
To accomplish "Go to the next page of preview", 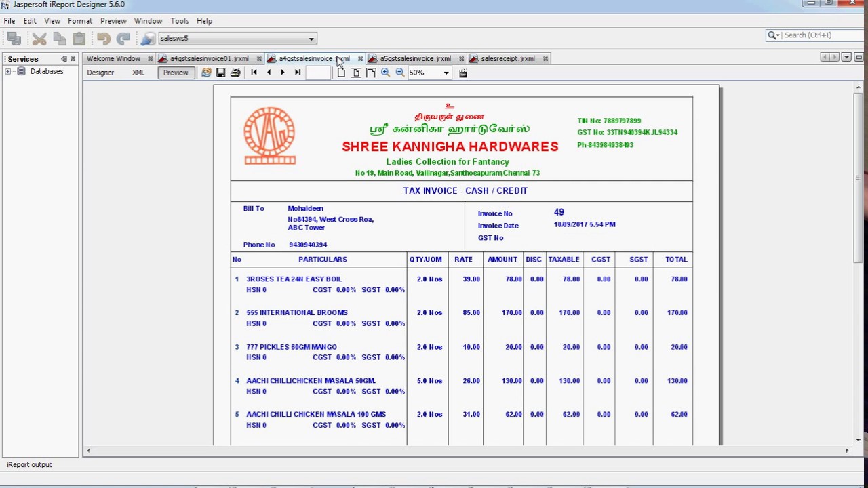I will [x=283, y=73].
